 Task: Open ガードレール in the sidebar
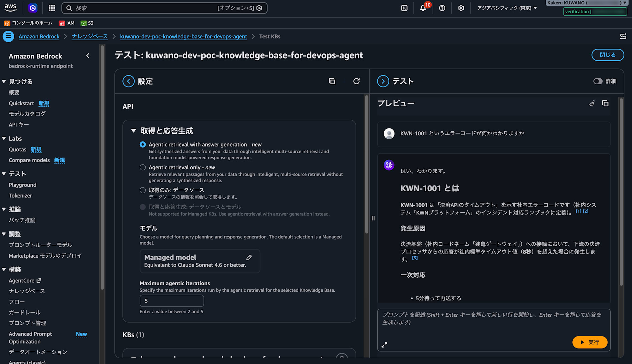point(25,312)
